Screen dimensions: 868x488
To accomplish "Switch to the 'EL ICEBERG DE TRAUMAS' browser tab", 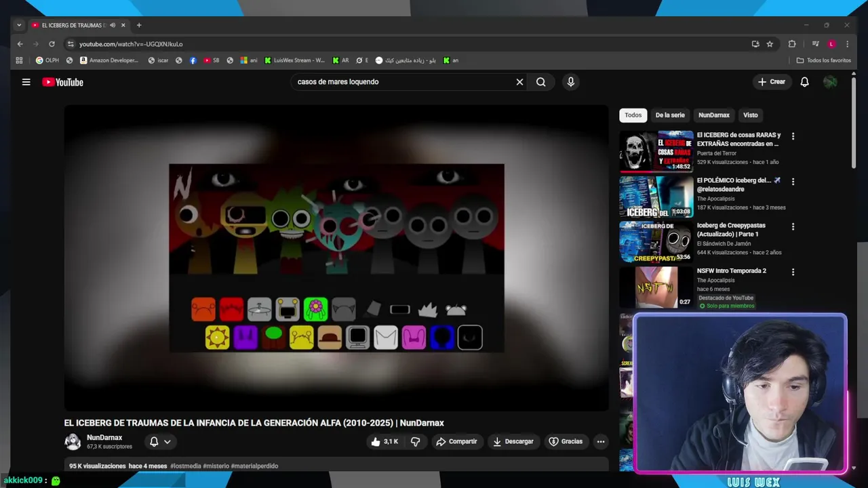I will tap(75, 25).
